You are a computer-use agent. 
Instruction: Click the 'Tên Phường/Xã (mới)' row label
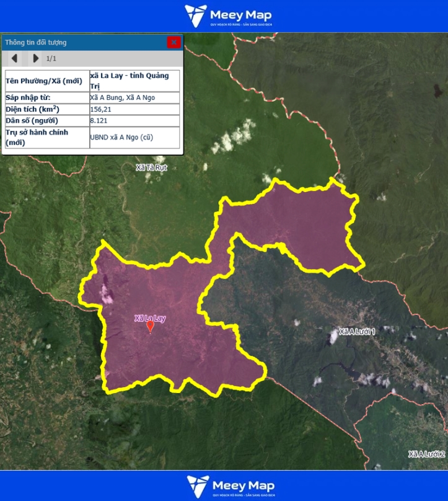point(43,81)
